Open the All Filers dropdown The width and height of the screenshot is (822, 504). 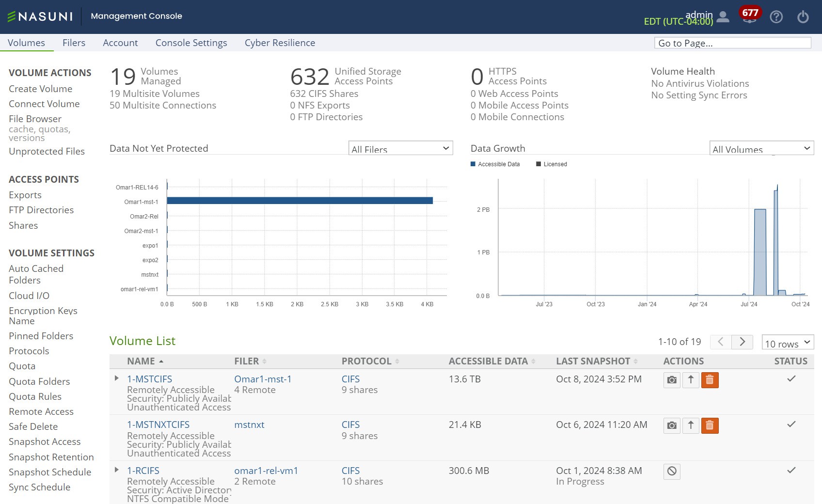pyautogui.click(x=400, y=148)
